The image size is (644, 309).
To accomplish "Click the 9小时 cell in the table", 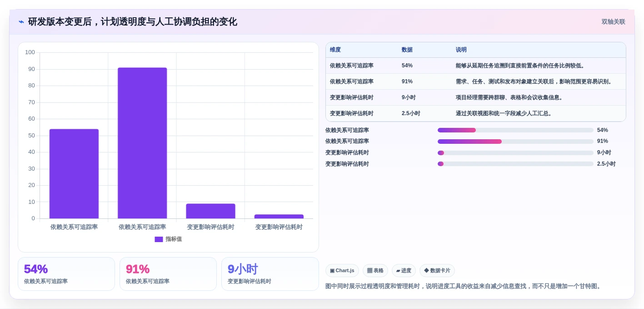I will pyautogui.click(x=409, y=97).
